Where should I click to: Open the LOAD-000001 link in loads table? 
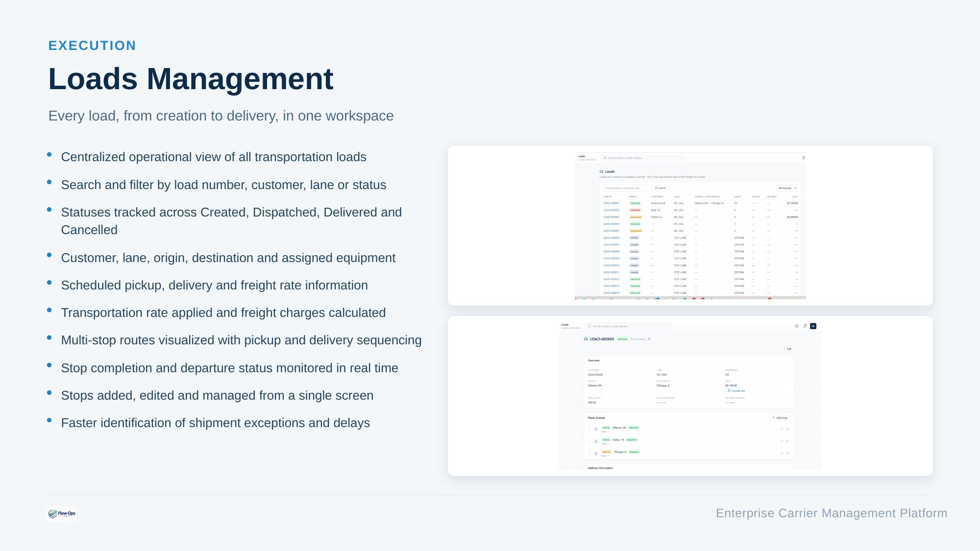[x=611, y=203]
